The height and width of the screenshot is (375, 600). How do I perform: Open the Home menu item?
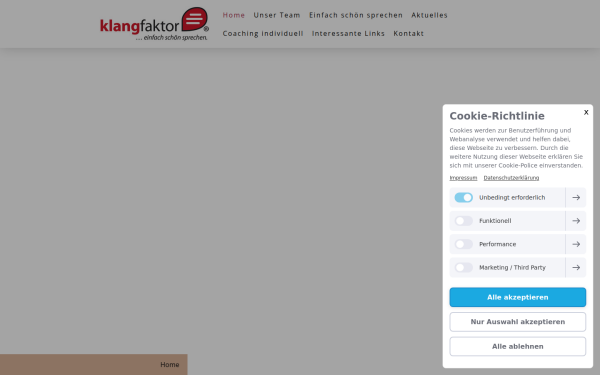coord(233,15)
